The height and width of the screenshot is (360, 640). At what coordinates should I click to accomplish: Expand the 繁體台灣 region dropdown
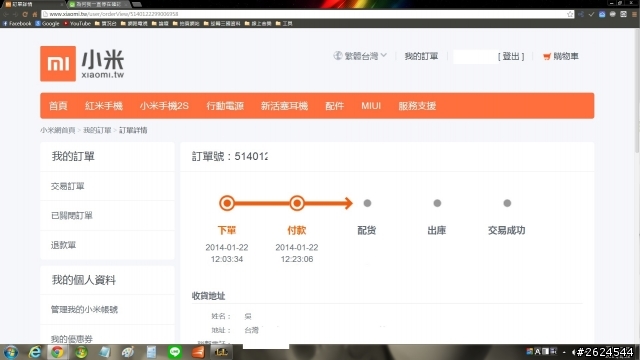(360, 56)
